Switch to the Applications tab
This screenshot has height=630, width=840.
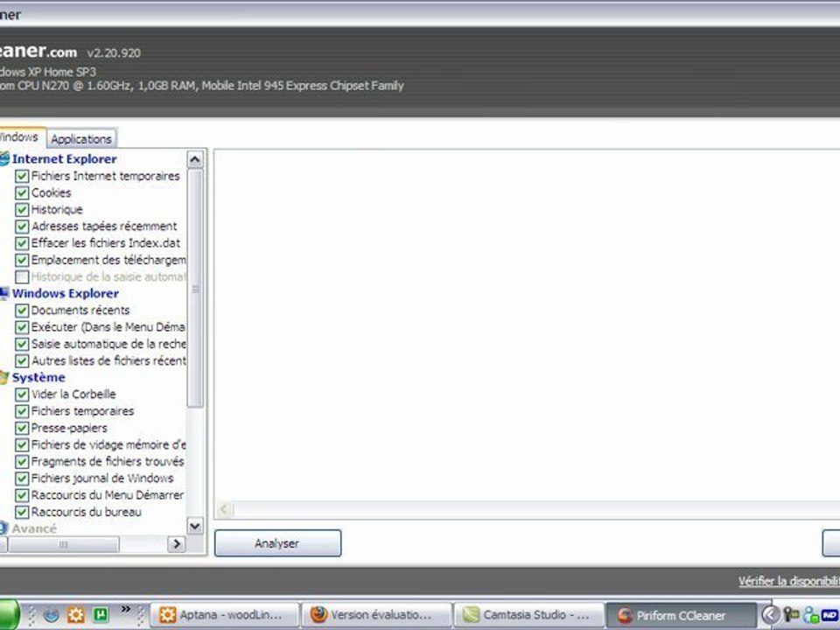click(x=81, y=139)
